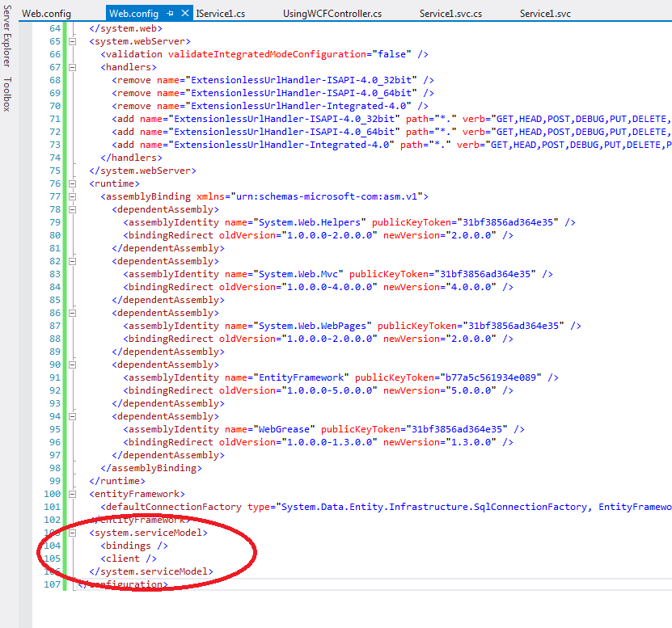The image size is (672, 628).
Task: Collapse dependentAssembly block on line 86
Action: click(73, 313)
